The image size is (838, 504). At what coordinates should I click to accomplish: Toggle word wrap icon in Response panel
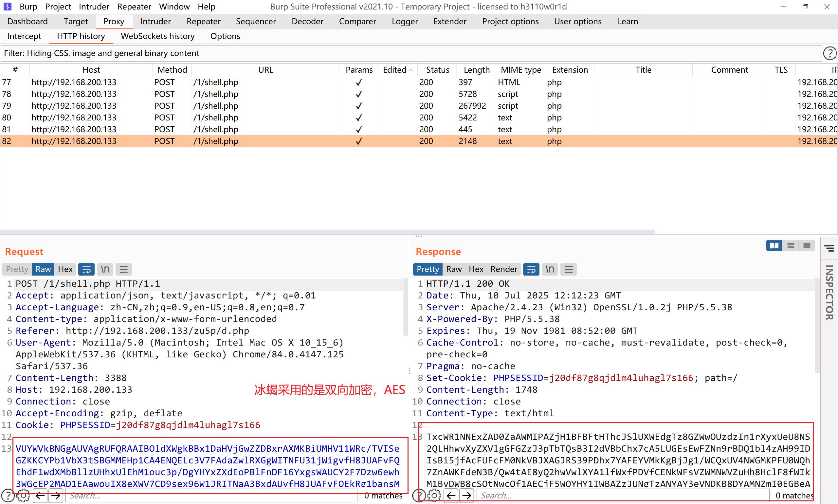[x=531, y=269]
